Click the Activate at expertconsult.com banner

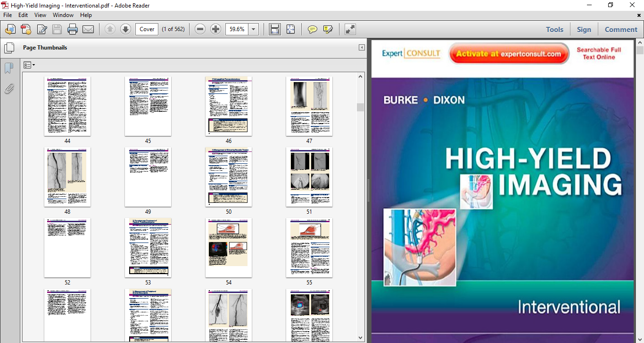[x=508, y=54]
